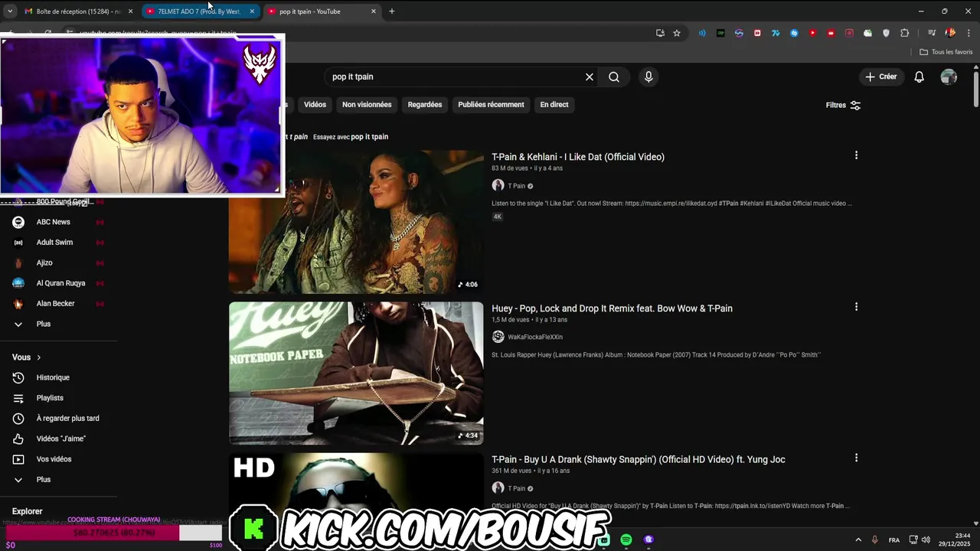Open Chrome media controls icon
Screen dimensions: 980x551
[932, 33]
